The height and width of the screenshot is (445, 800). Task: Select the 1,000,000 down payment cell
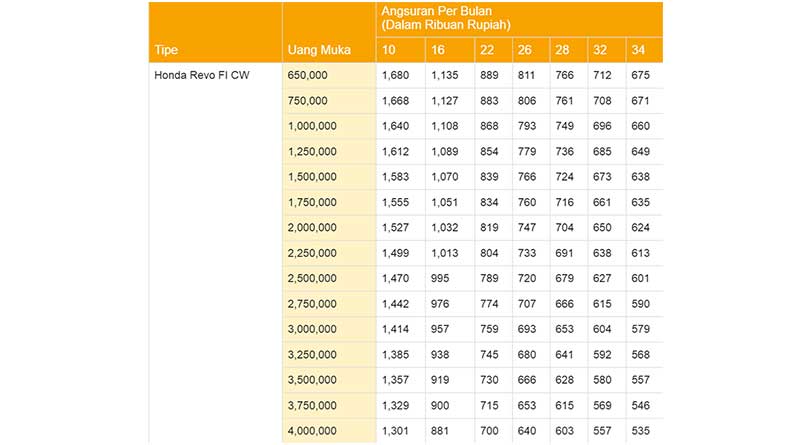pos(312,126)
